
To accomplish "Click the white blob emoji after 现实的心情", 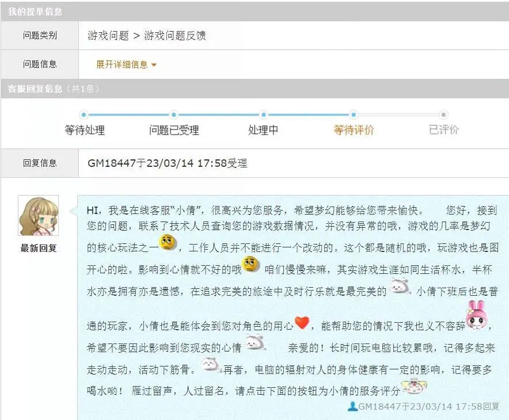I will 256,343.
